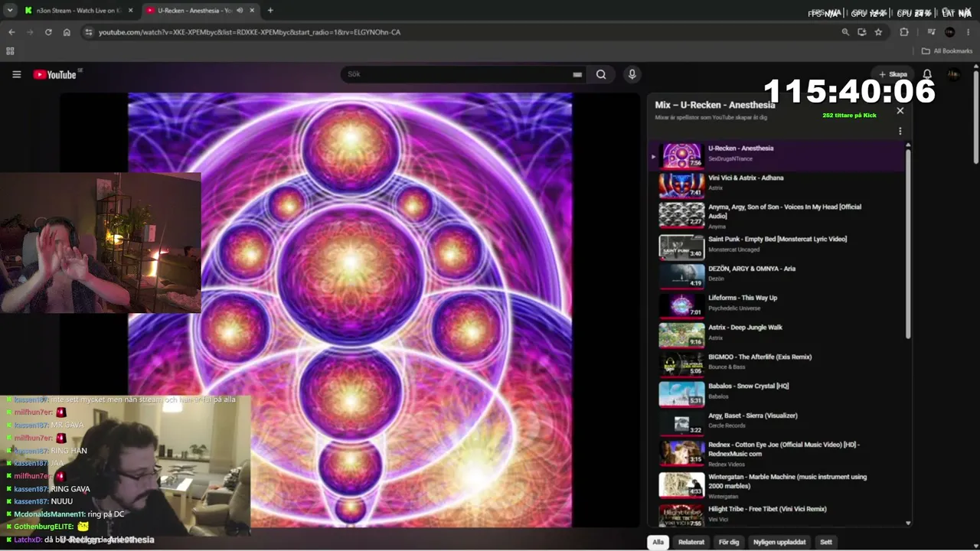Click the title Babalos - Snow Crystal [HQ]
The height and width of the screenshot is (551, 980).
pyautogui.click(x=748, y=386)
